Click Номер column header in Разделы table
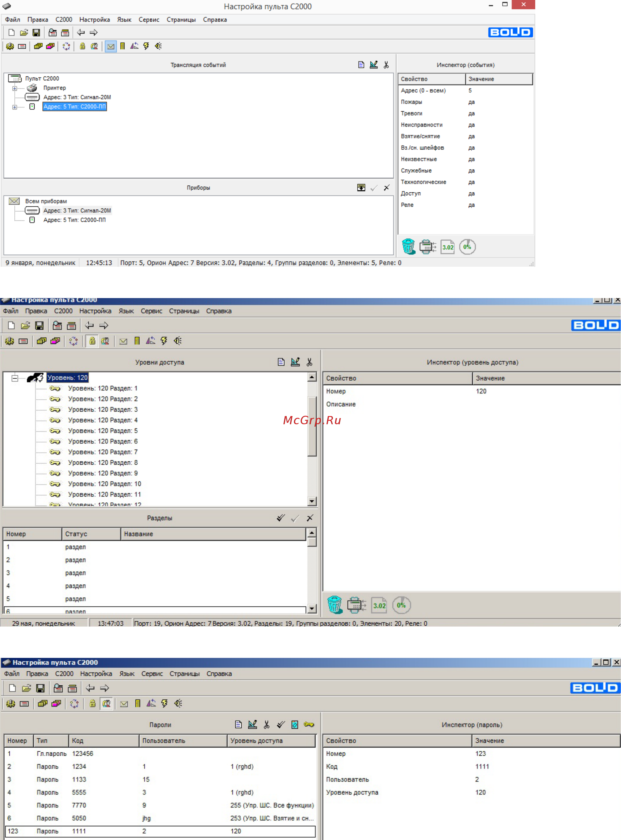The width and height of the screenshot is (621, 840). (32, 534)
